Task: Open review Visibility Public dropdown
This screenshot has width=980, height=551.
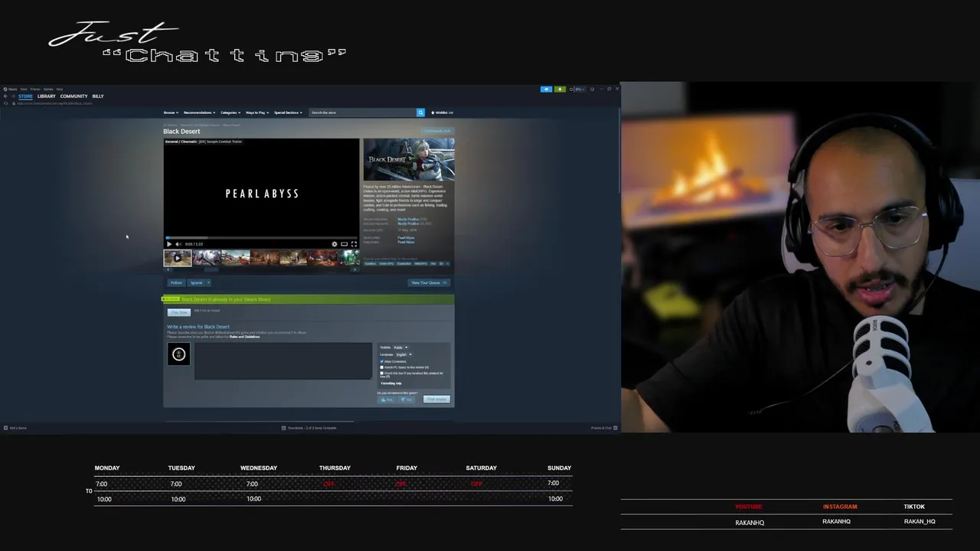Action: [400, 347]
